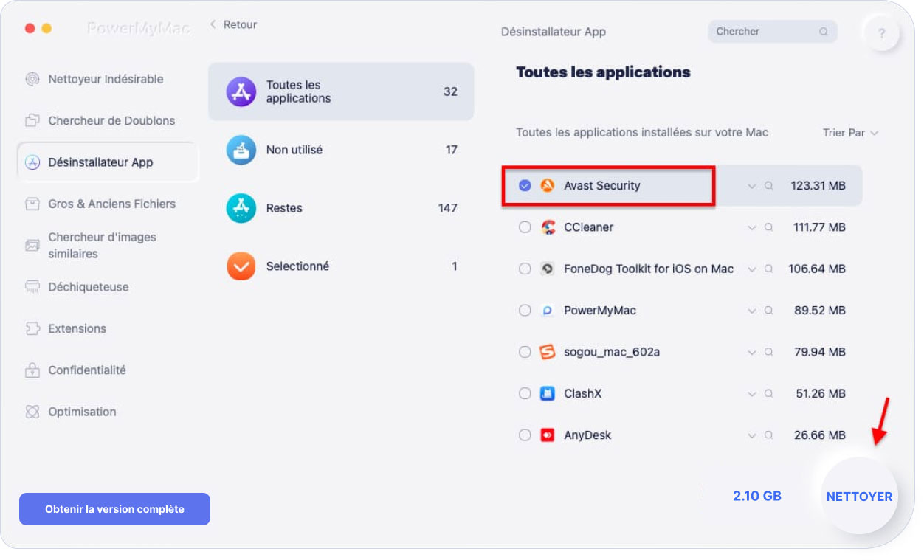Expand the FoneDog Toolkit row chevron
The height and width of the screenshot is (560, 924).
752,269
